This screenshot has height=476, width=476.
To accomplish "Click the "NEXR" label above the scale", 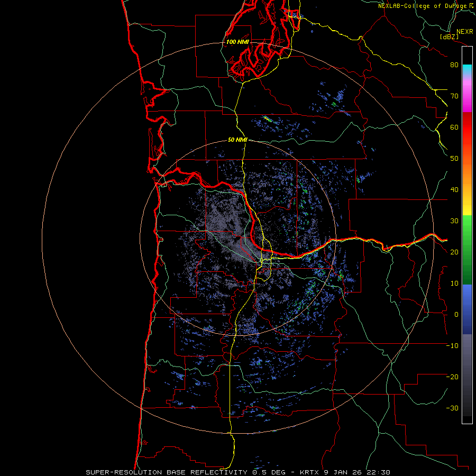I will click(x=465, y=32).
